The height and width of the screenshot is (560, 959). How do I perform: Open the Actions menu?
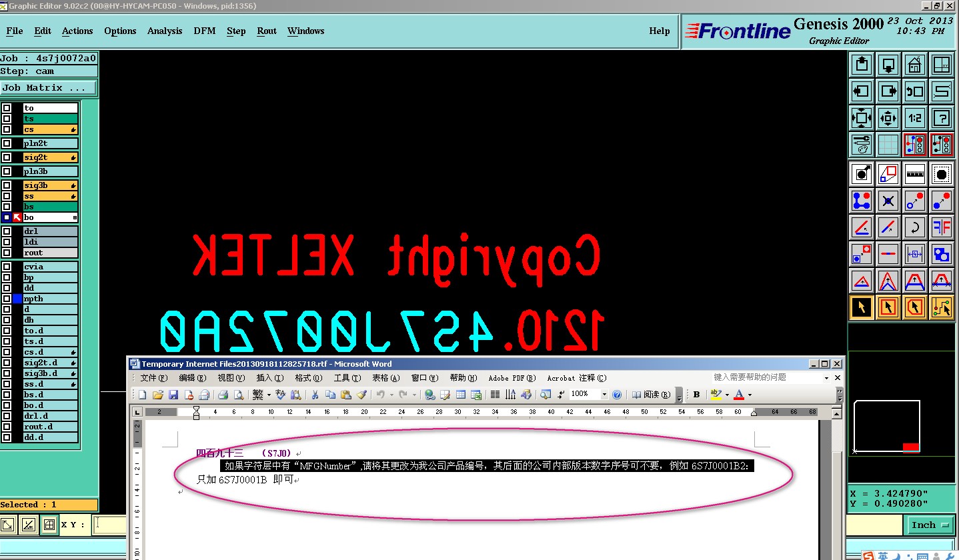click(x=77, y=31)
